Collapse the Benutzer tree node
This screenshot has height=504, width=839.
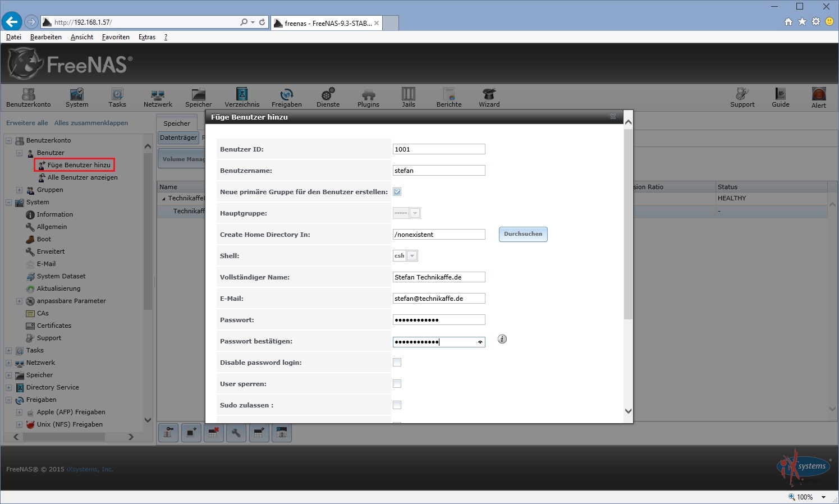pos(19,153)
